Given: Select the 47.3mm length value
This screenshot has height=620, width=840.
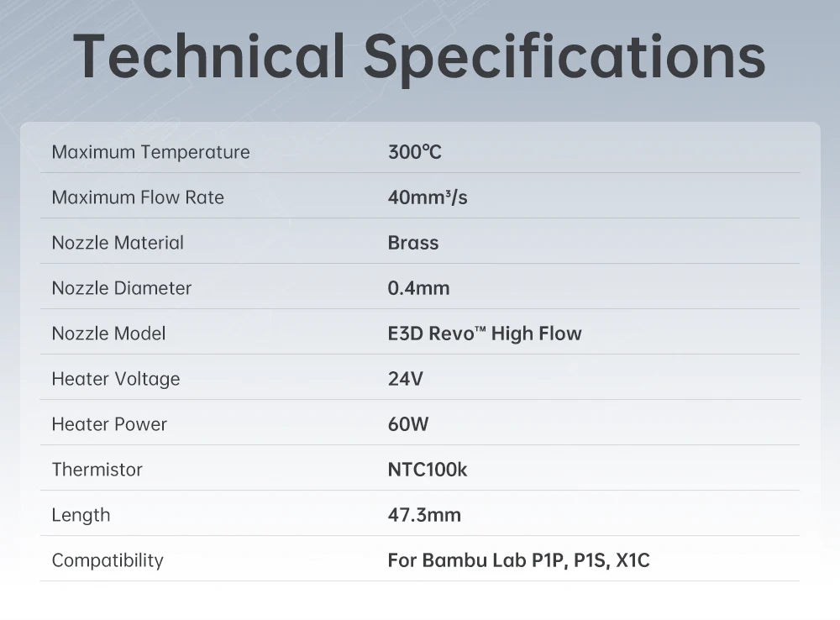Looking at the screenshot, I should (424, 515).
